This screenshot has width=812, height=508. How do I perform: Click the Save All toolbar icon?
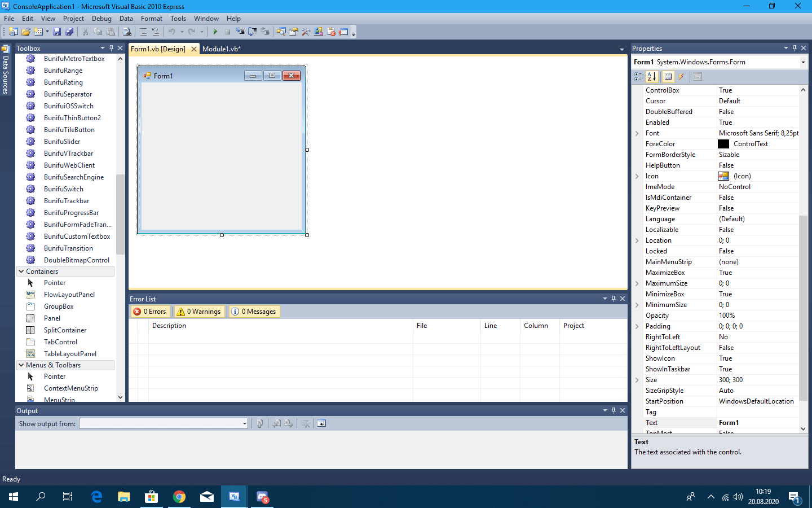click(x=69, y=32)
